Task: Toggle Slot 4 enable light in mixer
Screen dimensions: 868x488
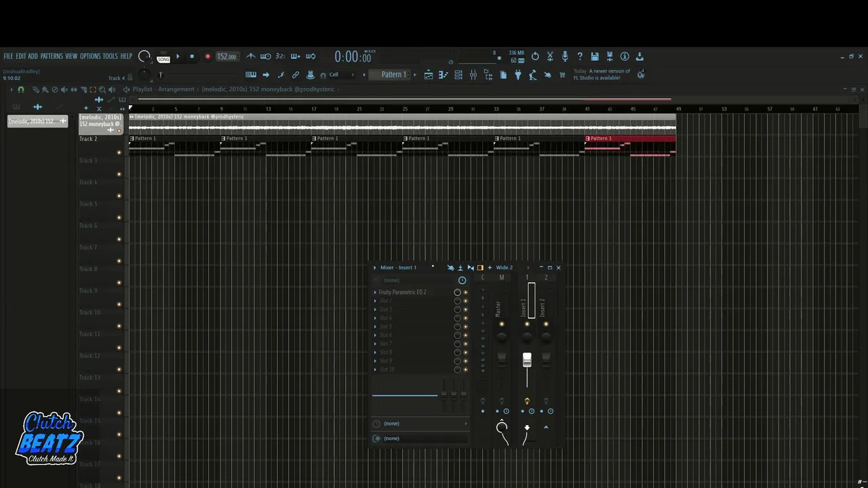Action: pos(465,318)
